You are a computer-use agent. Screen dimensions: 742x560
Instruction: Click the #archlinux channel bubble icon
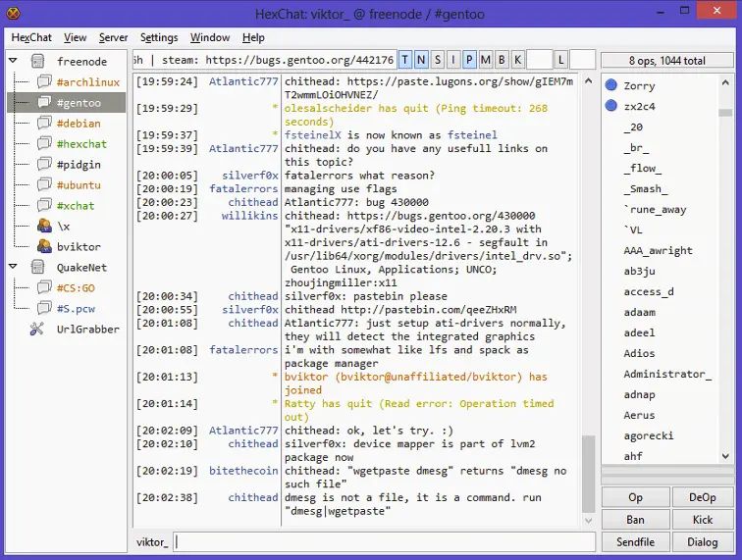click(x=44, y=82)
